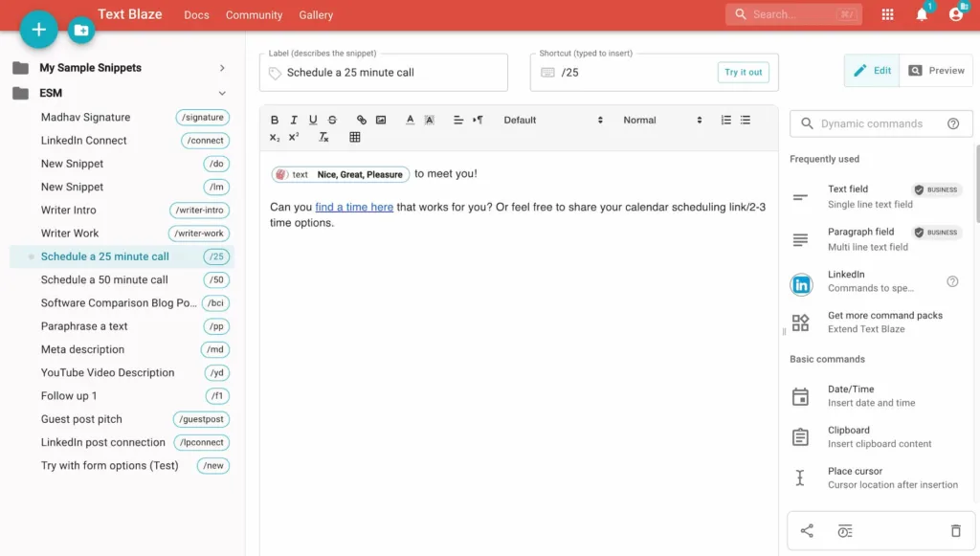Insert an image with the image icon

[x=381, y=120]
